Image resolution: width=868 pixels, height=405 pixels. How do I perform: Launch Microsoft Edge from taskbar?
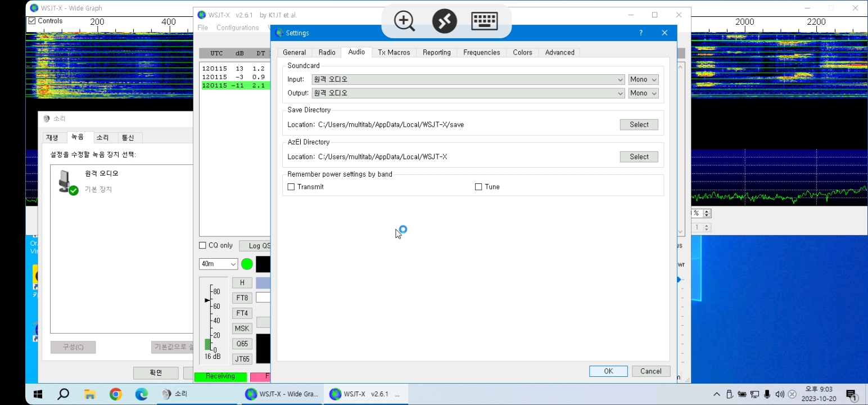(x=141, y=394)
